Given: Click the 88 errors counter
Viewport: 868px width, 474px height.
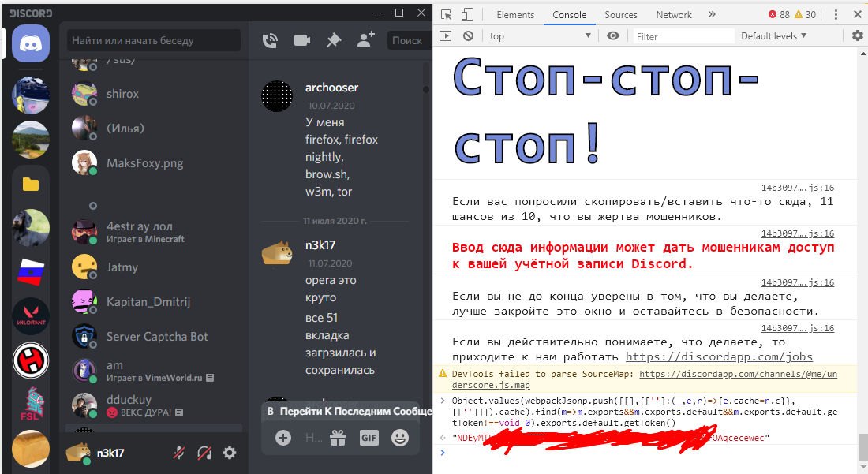Looking at the screenshot, I should coord(779,15).
